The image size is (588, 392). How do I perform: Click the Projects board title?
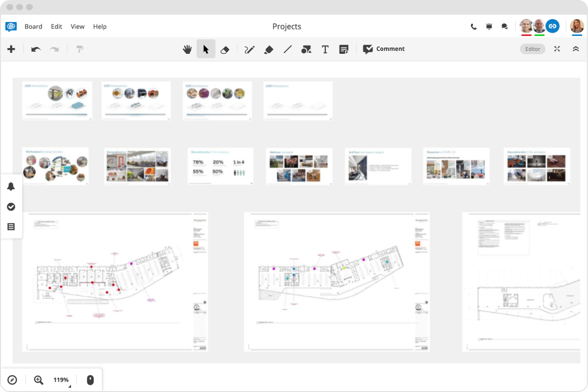287,26
